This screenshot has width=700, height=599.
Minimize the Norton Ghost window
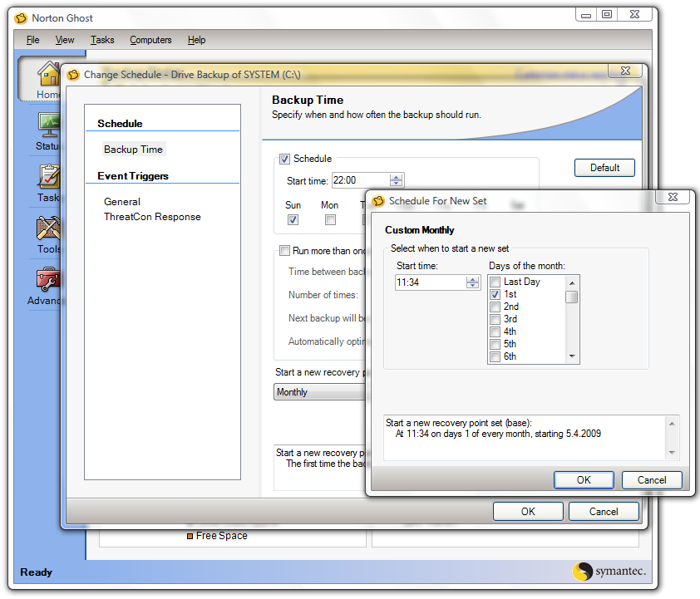click(586, 15)
